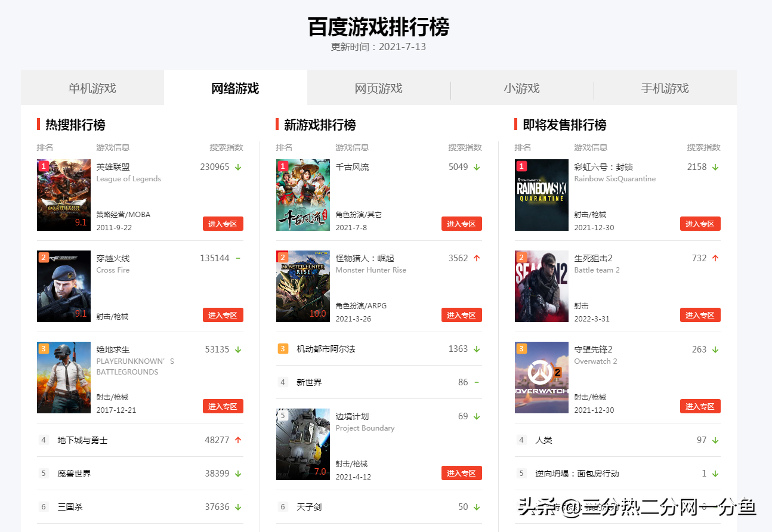772x532 pixels.
Task: Click the 更新时间：2021-7-13 text
Action: pyautogui.click(x=379, y=47)
